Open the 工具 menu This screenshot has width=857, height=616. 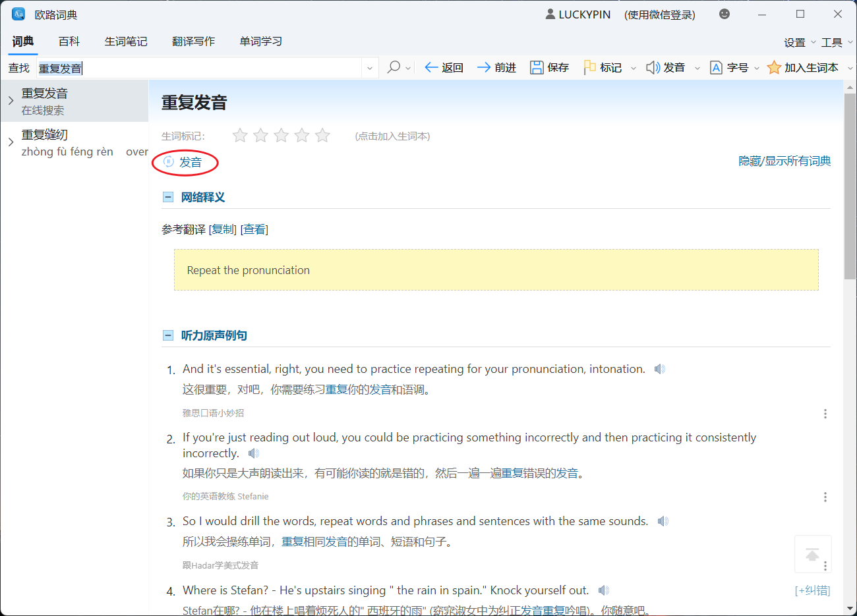coord(837,42)
